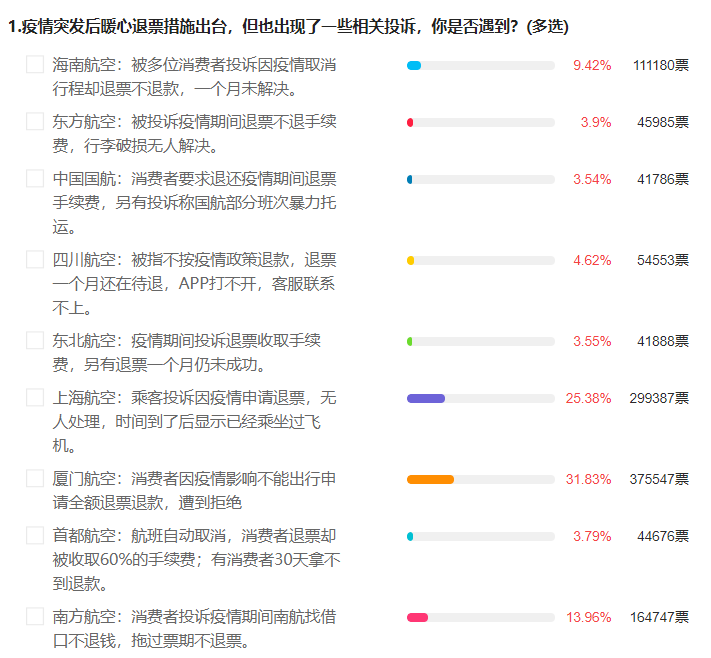Click the 45985票 vote count
711x658 pixels.
pos(663,122)
